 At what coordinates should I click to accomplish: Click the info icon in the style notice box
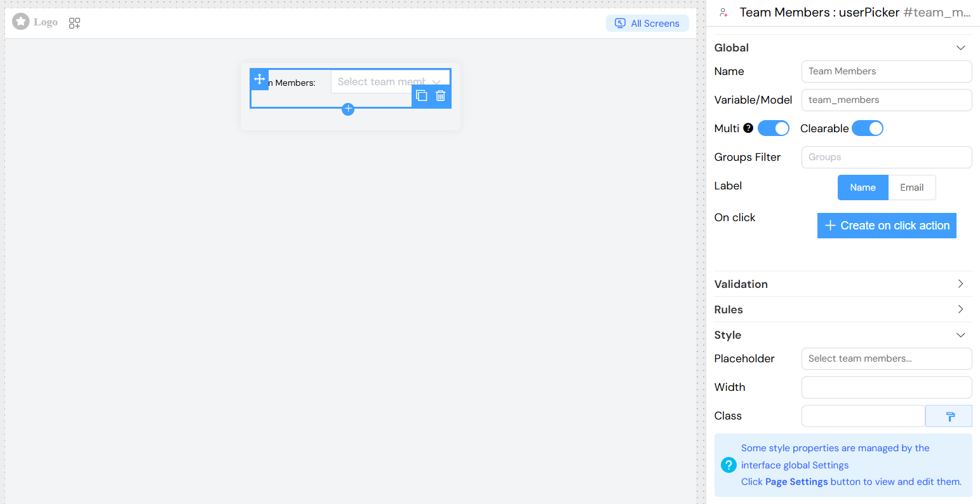pyautogui.click(x=728, y=465)
